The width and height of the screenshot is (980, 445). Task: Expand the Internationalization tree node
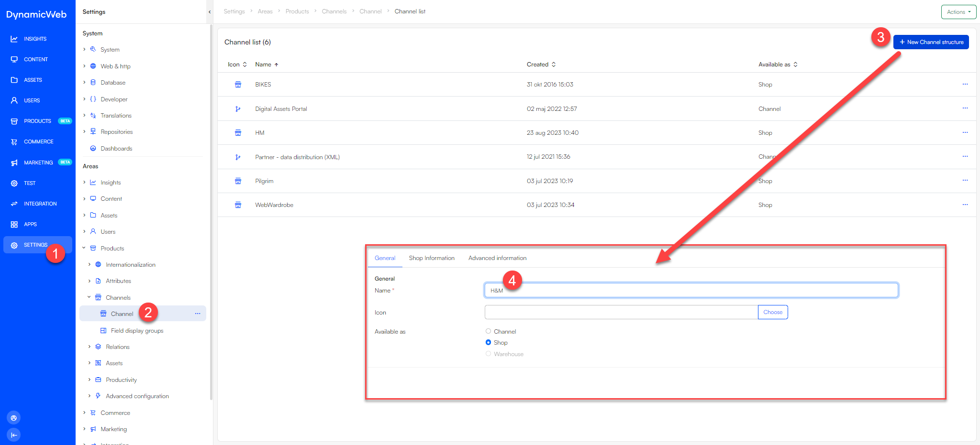tap(89, 264)
